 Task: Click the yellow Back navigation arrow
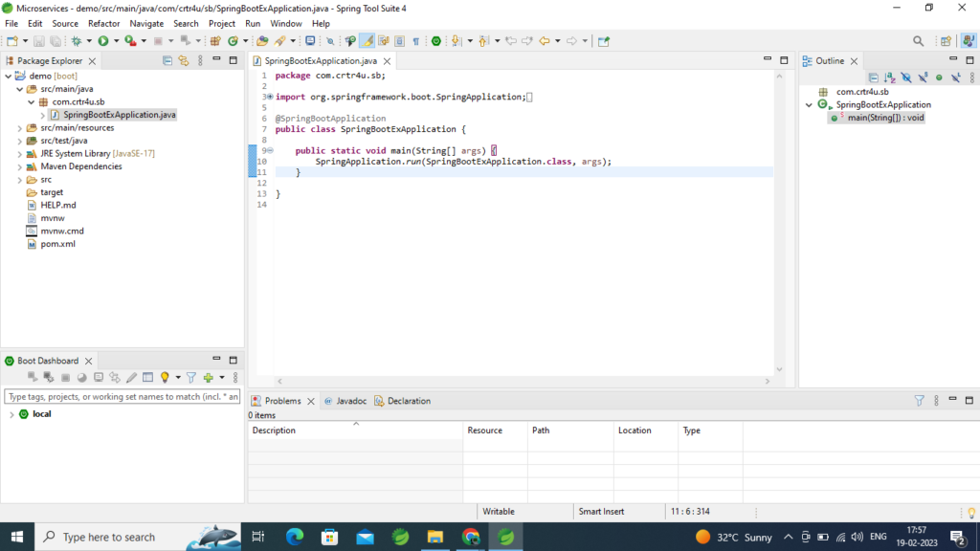(545, 41)
